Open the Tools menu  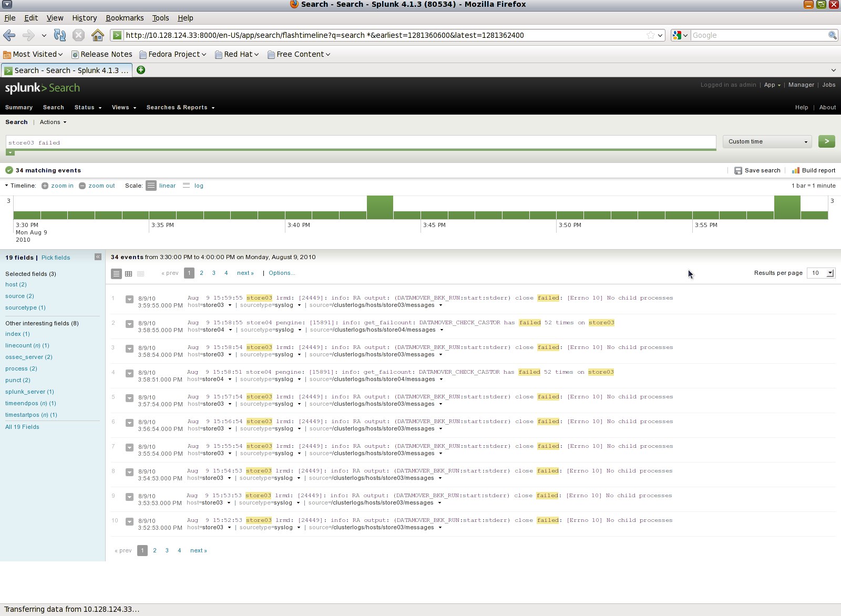coord(161,18)
